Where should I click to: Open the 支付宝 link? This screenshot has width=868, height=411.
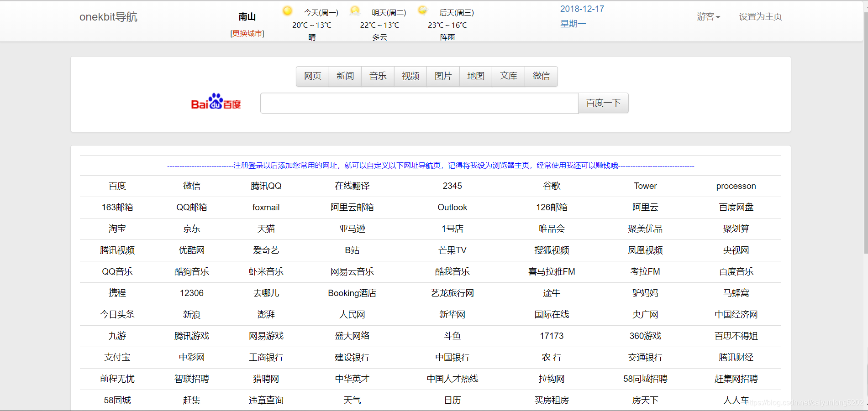117,358
